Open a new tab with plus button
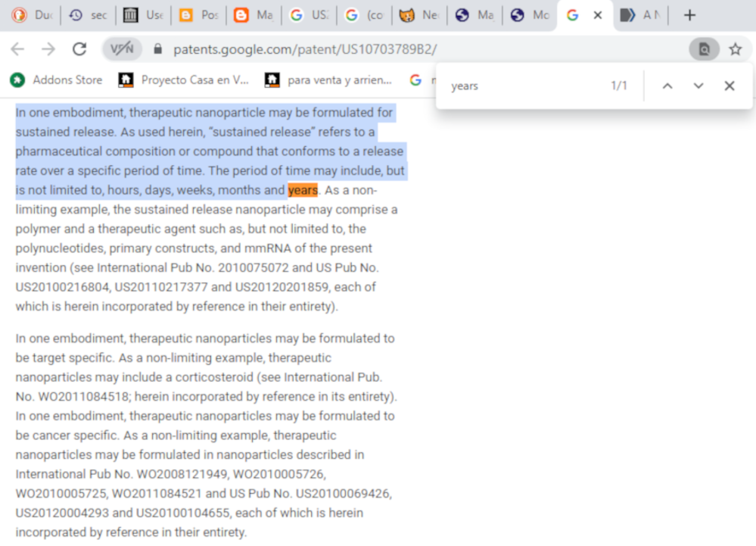 point(689,15)
